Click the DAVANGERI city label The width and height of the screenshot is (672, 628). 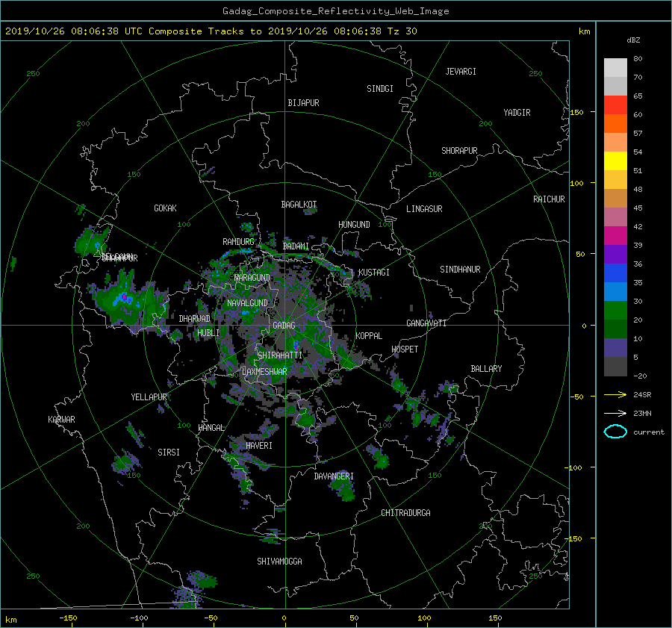[334, 476]
